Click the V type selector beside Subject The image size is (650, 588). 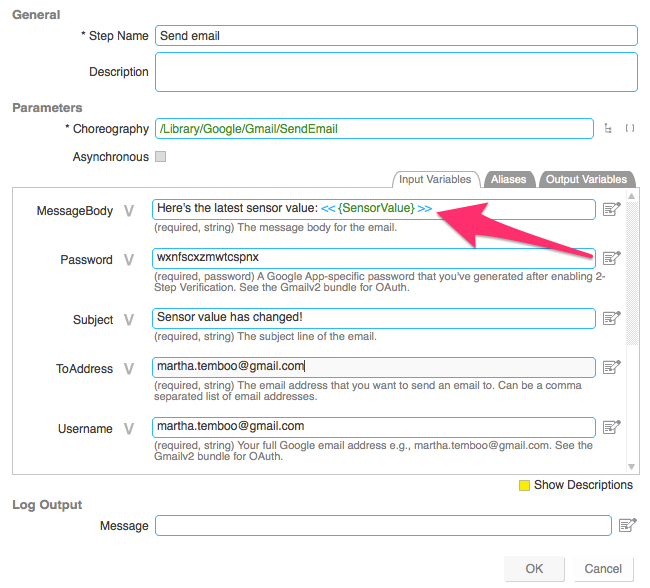(128, 320)
